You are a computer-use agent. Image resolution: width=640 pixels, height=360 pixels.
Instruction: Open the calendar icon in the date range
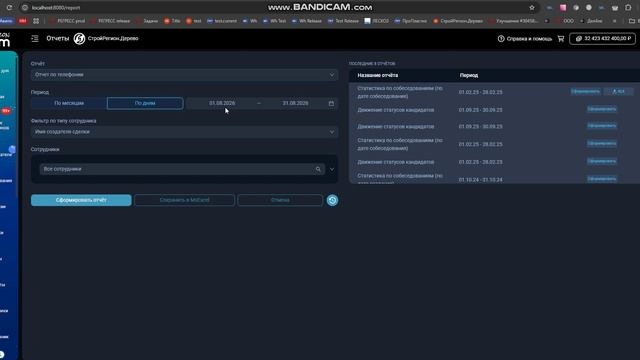click(x=331, y=103)
